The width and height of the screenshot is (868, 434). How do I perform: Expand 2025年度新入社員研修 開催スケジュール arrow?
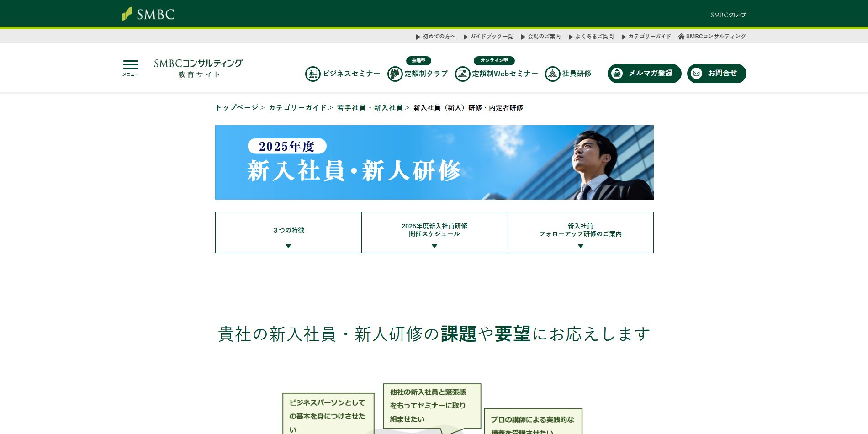pos(434,246)
